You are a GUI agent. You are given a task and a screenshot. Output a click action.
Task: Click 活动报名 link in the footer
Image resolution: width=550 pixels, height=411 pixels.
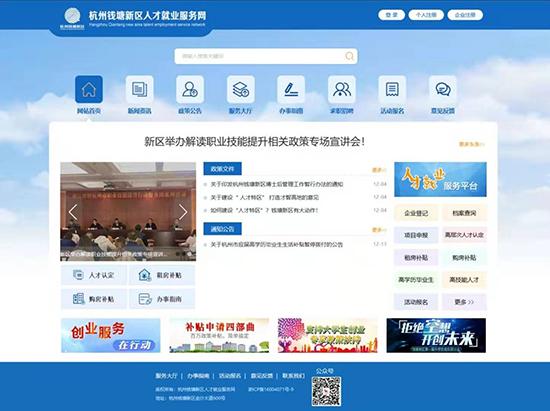click(230, 376)
